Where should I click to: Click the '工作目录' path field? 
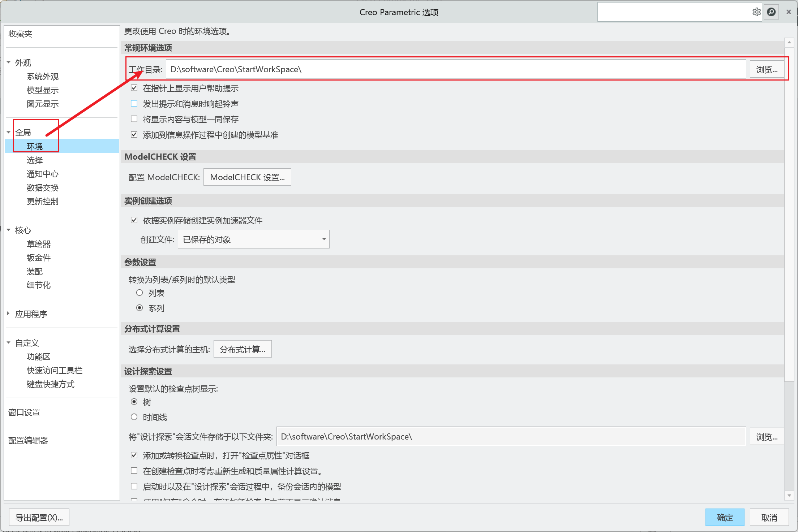(456, 69)
